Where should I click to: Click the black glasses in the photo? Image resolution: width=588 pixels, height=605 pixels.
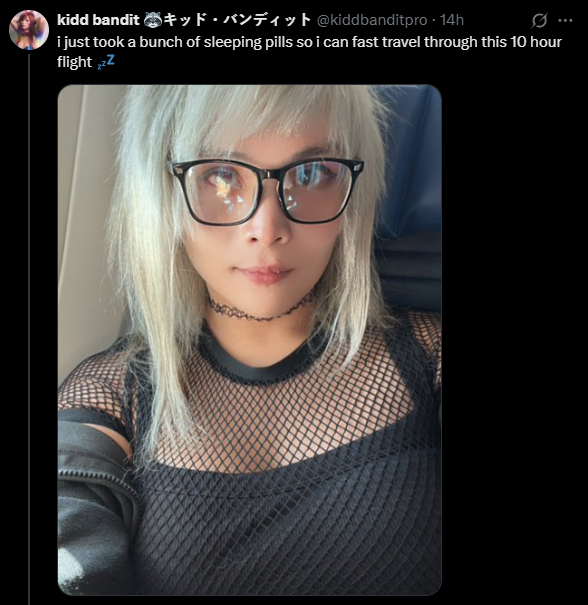click(x=267, y=191)
